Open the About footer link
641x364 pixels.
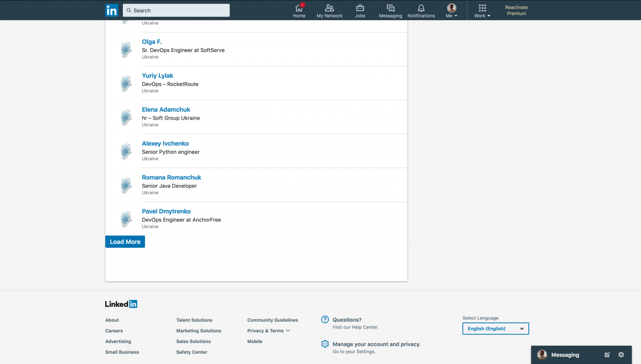click(x=112, y=320)
